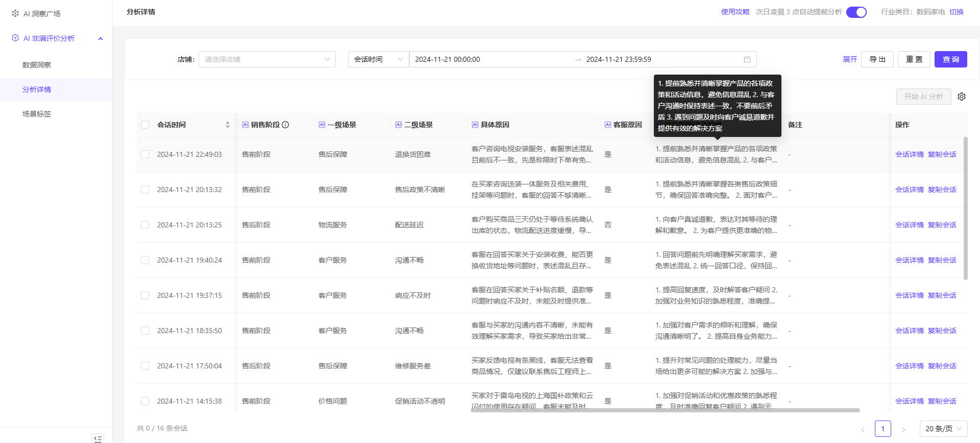Viewport: 980px width, 443px height.
Task: Open the 会话时间 type dropdown
Action: (x=378, y=59)
